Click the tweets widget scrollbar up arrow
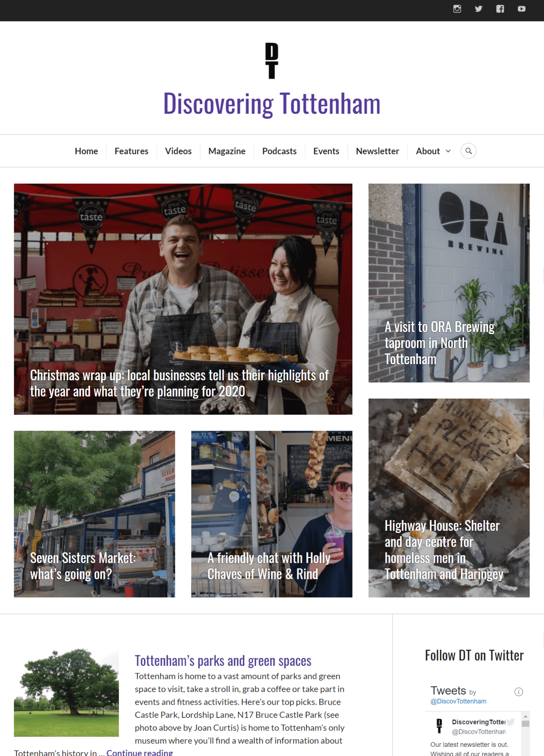This screenshot has width=544, height=756. click(x=525, y=716)
